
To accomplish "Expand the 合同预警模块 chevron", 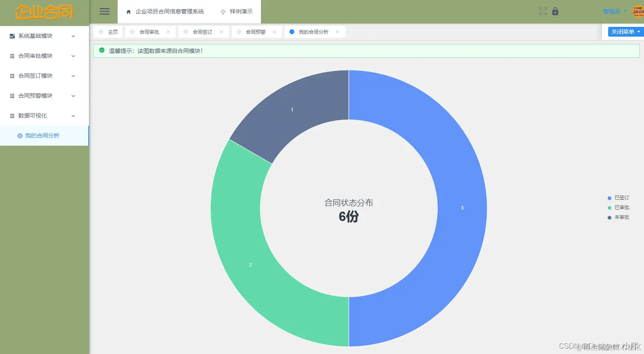I will [x=73, y=96].
